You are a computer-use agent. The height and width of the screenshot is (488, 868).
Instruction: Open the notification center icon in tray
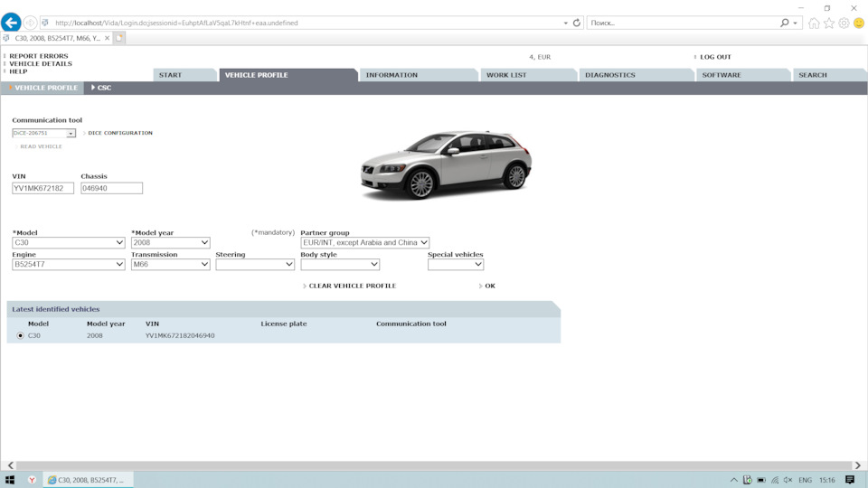pos(851,480)
